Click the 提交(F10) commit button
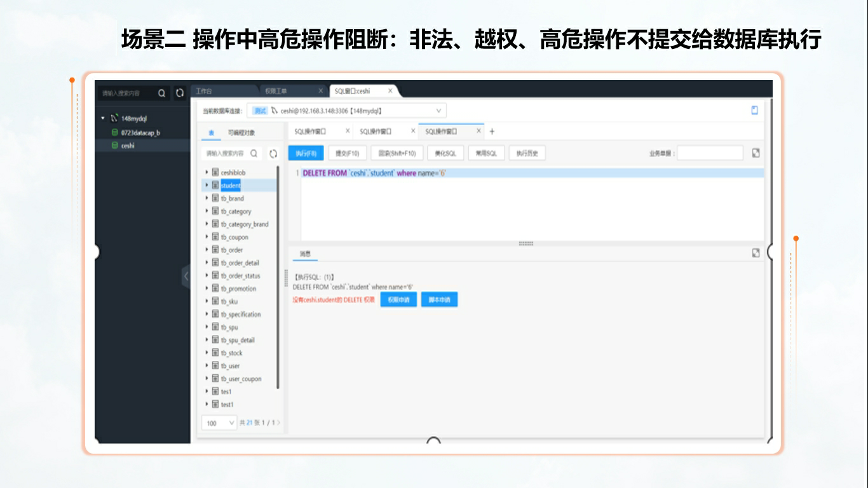The height and width of the screenshot is (488, 868). (348, 153)
